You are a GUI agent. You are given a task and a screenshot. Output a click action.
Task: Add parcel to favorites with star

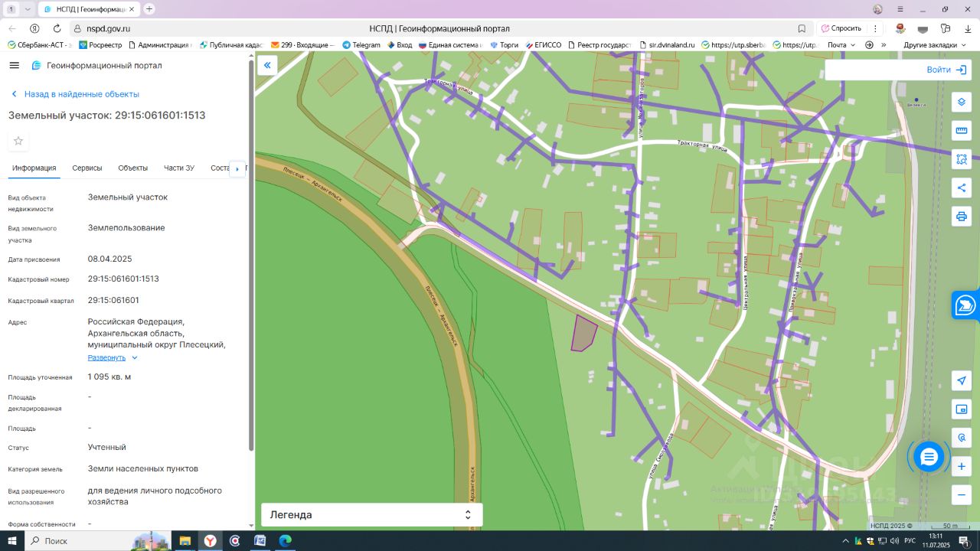[18, 141]
